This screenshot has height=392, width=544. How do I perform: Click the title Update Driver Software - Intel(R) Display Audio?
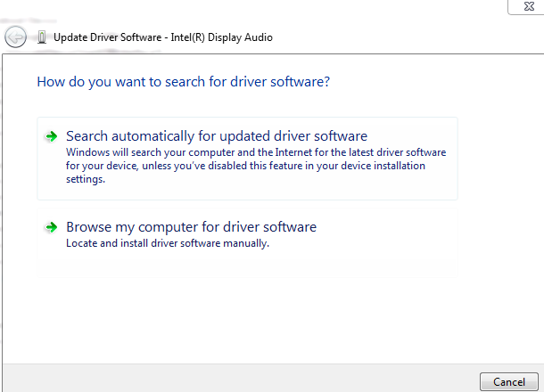(x=163, y=37)
